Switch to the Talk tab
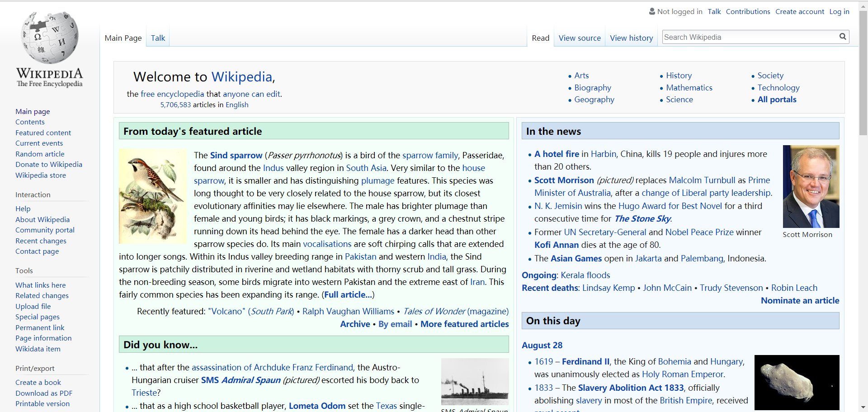The width and height of the screenshot is (868, 412). pyautogui.click(x=158, y=38)
